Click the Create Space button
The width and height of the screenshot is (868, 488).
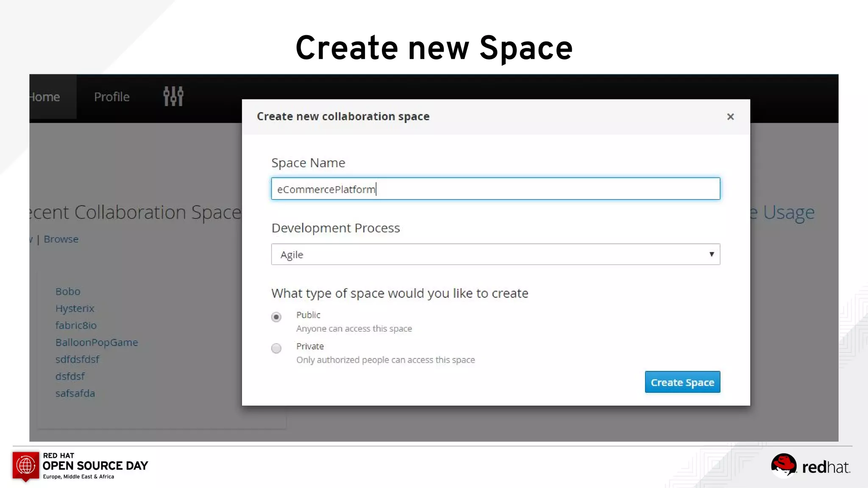tap(682, 382)
